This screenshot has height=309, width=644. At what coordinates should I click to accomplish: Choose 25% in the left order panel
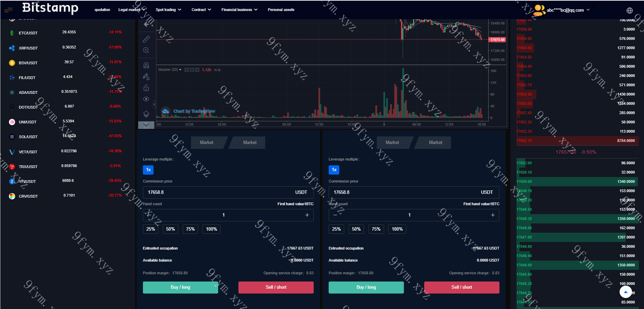coord(151,229)
